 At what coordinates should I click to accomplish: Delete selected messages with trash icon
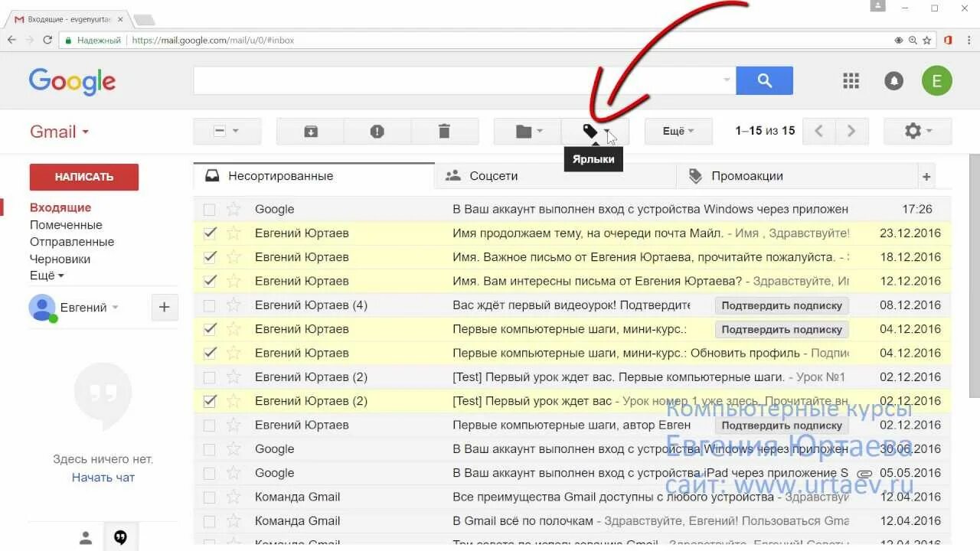point(444,132)
